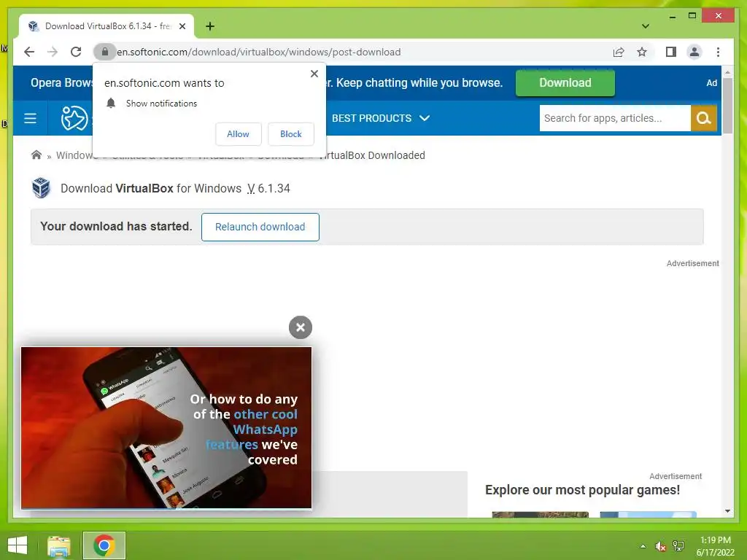Click the Softonic logo
The height and width of the screenshot is (560, 747).
pos(74,118)
